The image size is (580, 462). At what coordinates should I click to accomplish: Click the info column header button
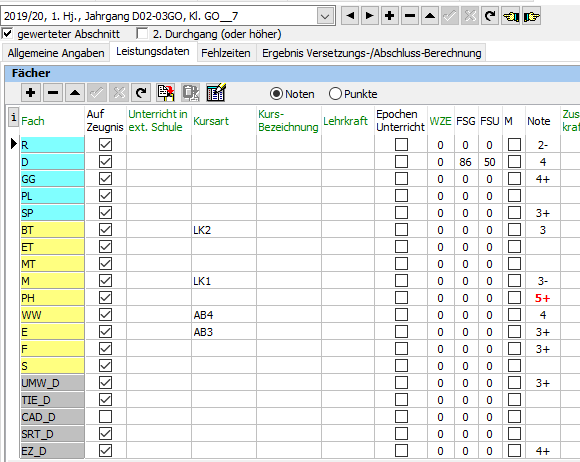(14, 118)
